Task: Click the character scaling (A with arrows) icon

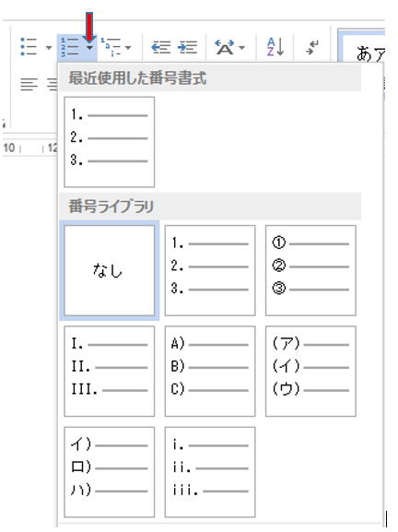Action: pos(225,47)
